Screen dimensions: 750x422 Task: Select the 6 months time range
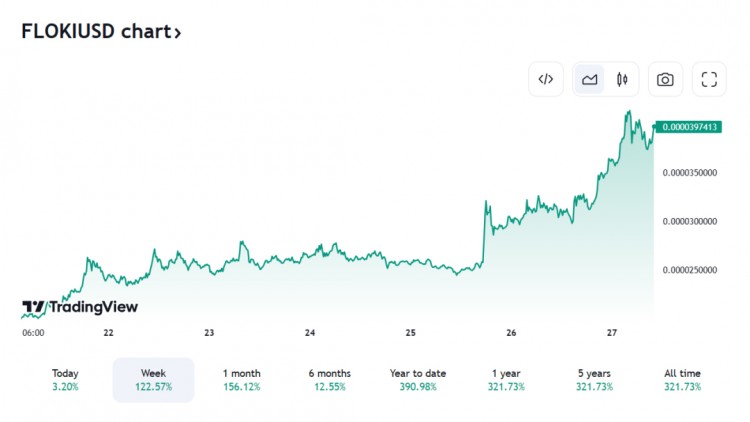(330, 380)
